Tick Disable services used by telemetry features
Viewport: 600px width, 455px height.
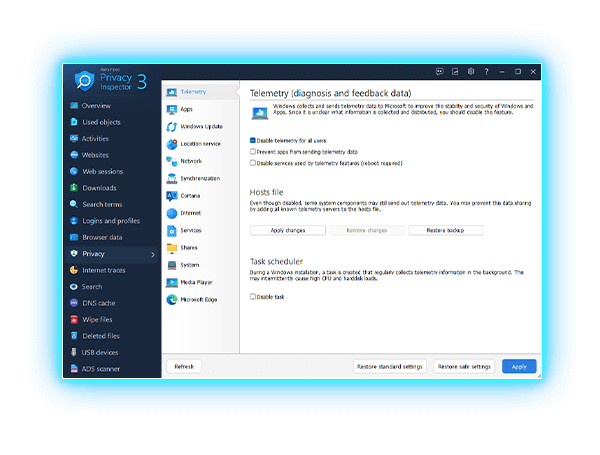(x=252, y=163)
